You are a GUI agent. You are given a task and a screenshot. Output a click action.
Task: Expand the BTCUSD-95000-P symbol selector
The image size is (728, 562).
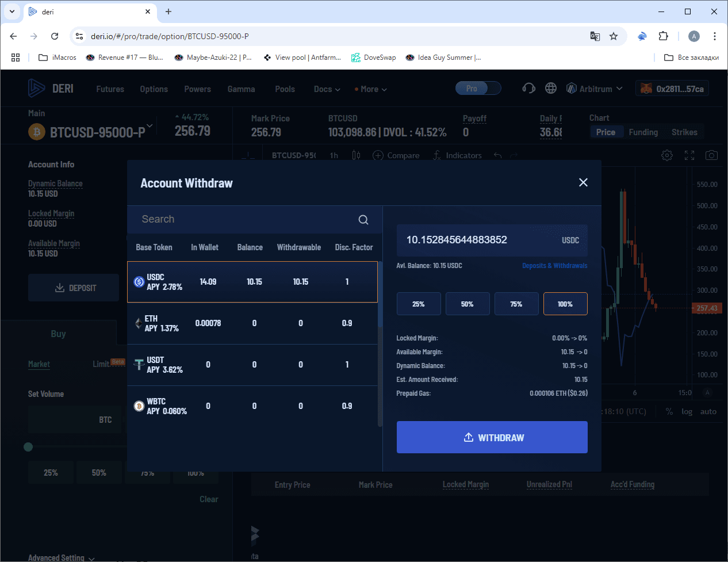click(150, 126)
